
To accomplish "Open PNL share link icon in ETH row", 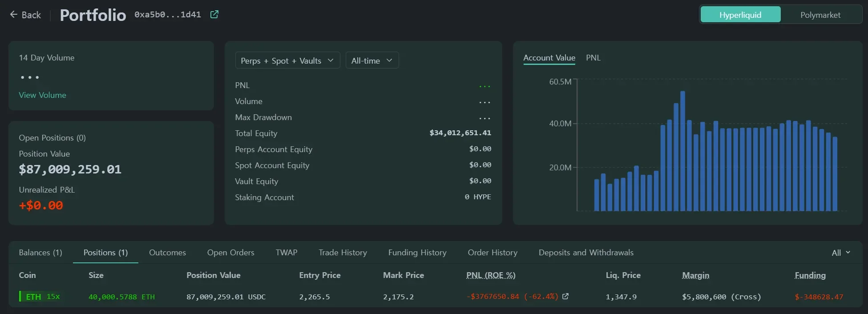I will [x=565, y=296].
